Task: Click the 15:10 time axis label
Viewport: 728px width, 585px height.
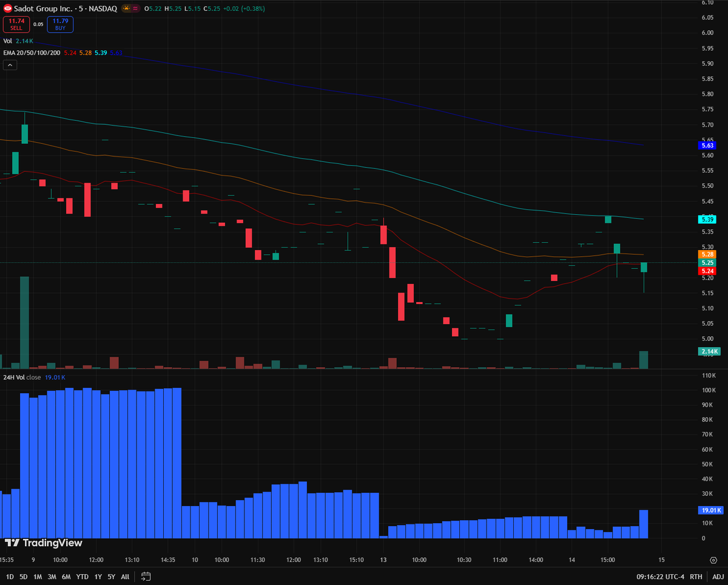Action: 356,560
